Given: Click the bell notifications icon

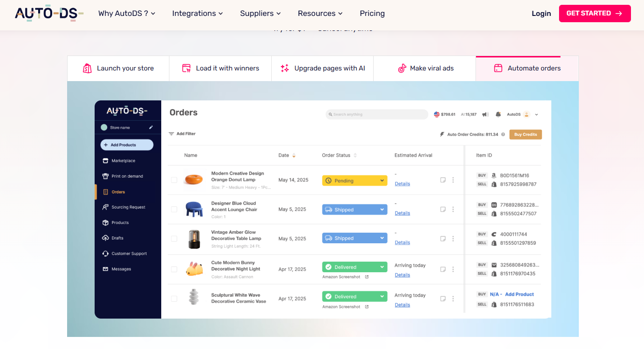Looking at the screenshot, I should (x=498, y=114).
